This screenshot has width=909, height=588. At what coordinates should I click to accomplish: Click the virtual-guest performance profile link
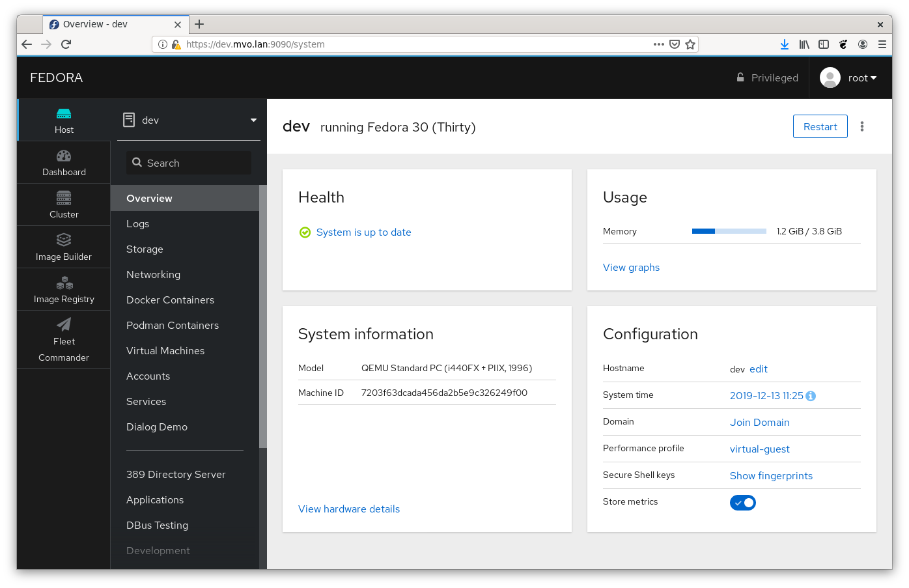tap(759, 449)
